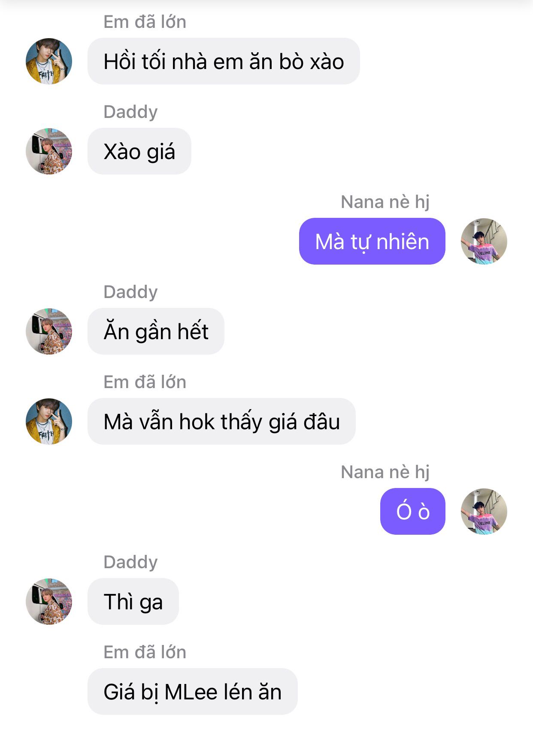Click 'Em đã lớn' name above last message
This screenshot has width=533, height=756.
click(x=145, y=652)
